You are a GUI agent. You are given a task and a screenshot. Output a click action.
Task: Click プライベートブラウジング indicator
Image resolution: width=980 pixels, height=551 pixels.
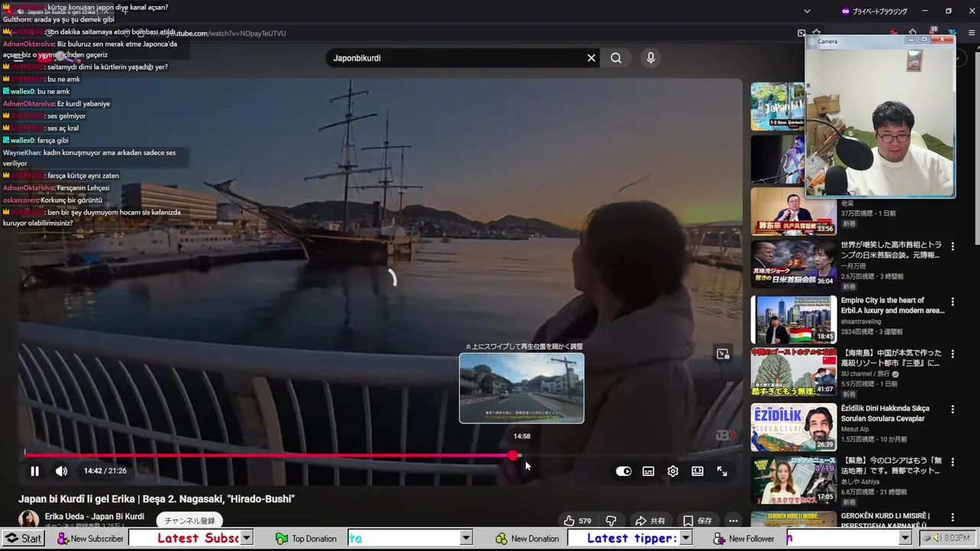874,11
